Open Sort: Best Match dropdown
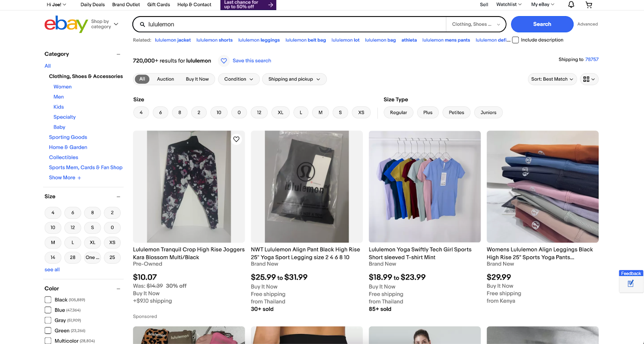Image resolution: width=644 pixels, height=344 pixels. [552, 79]
